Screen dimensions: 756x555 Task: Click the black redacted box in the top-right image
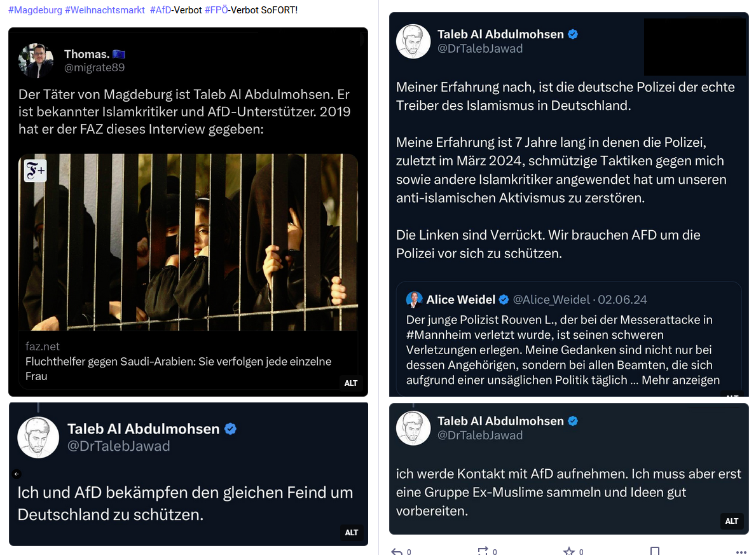point(694,47)
